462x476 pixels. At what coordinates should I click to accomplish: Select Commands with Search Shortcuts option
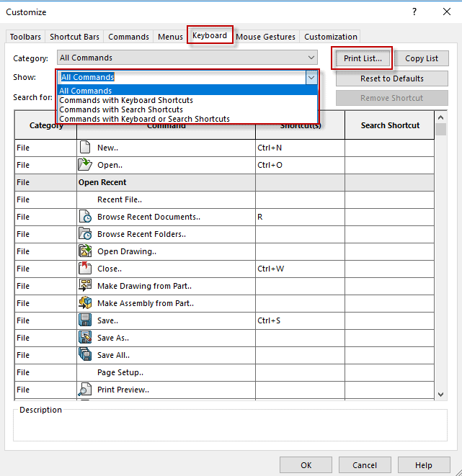click(x=121, y=109)
